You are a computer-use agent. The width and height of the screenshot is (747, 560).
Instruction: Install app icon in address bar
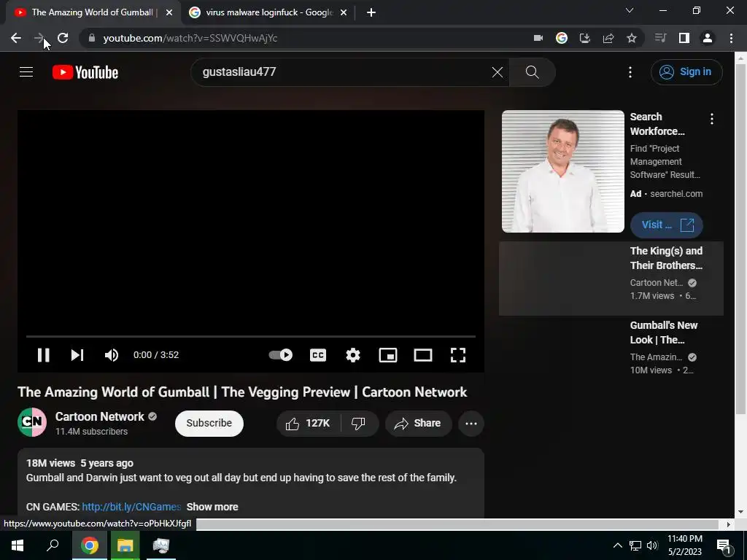585,38
